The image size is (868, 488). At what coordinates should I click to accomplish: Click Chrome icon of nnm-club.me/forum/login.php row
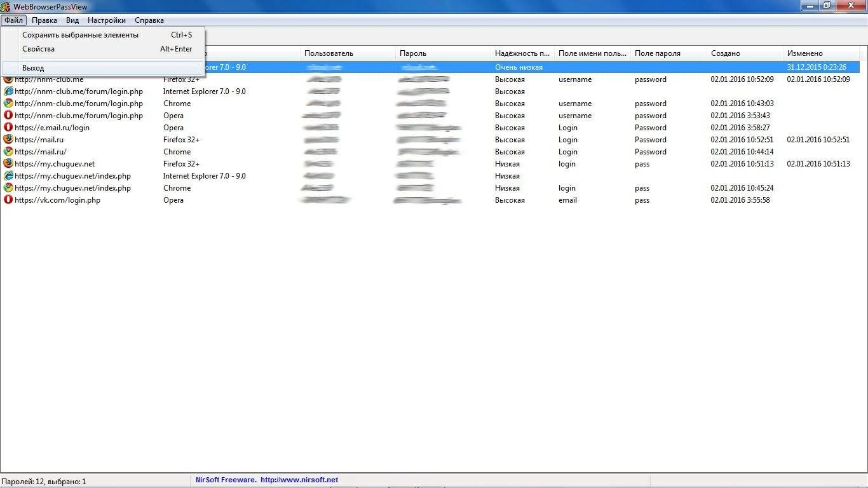click(8, 104)
